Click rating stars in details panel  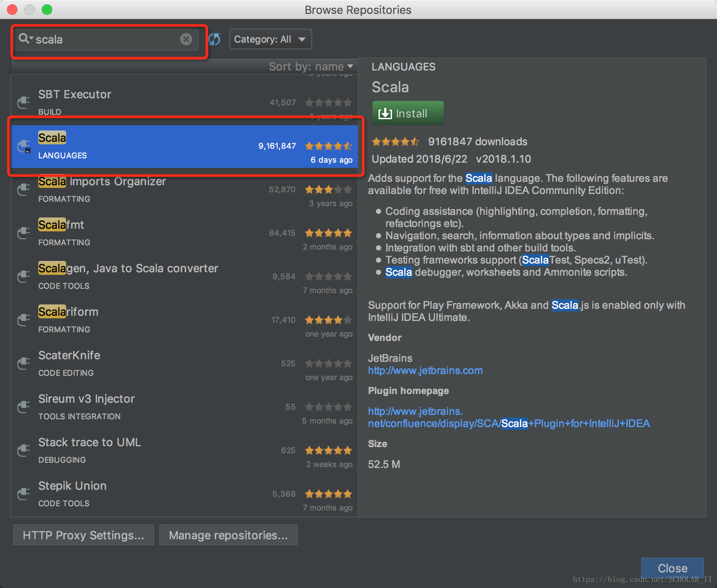click(395, 141)
